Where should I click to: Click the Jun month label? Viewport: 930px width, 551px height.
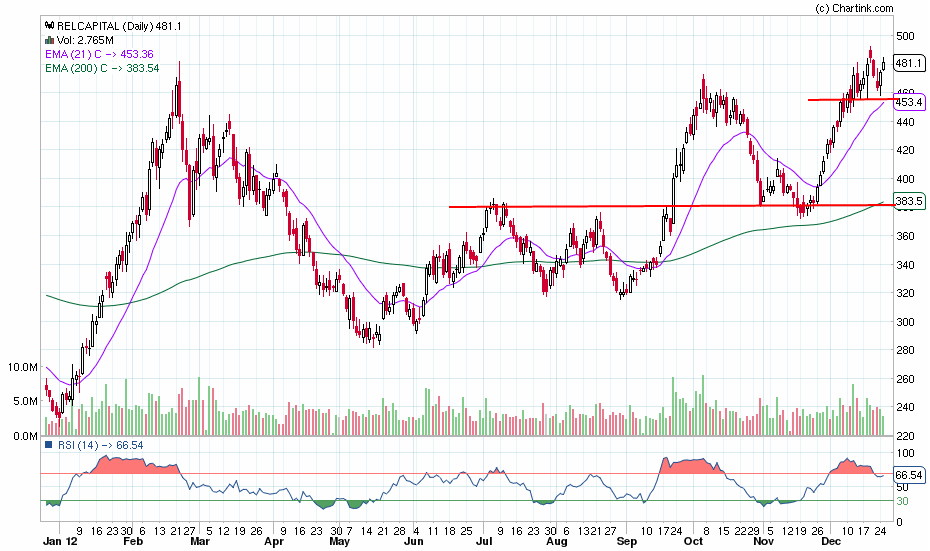pyautogui.click(x=413, y=541)
